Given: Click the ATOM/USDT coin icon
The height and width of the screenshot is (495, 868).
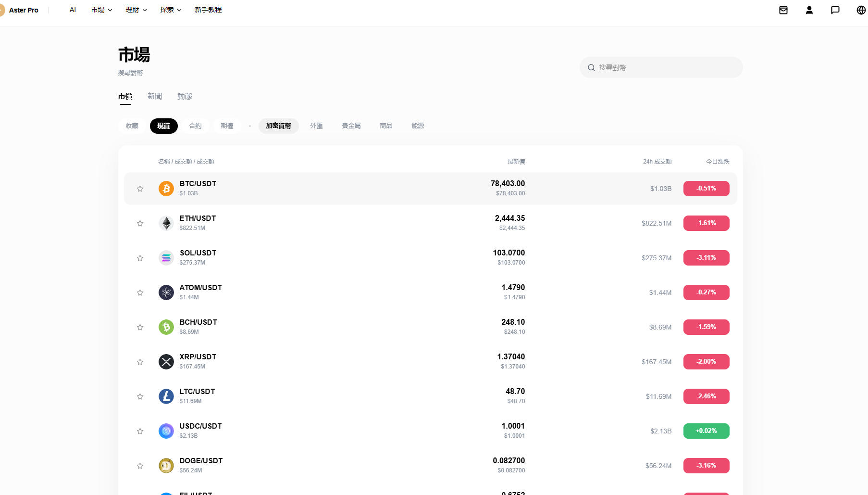Looking at the screenshot, I should coord(166,292).
